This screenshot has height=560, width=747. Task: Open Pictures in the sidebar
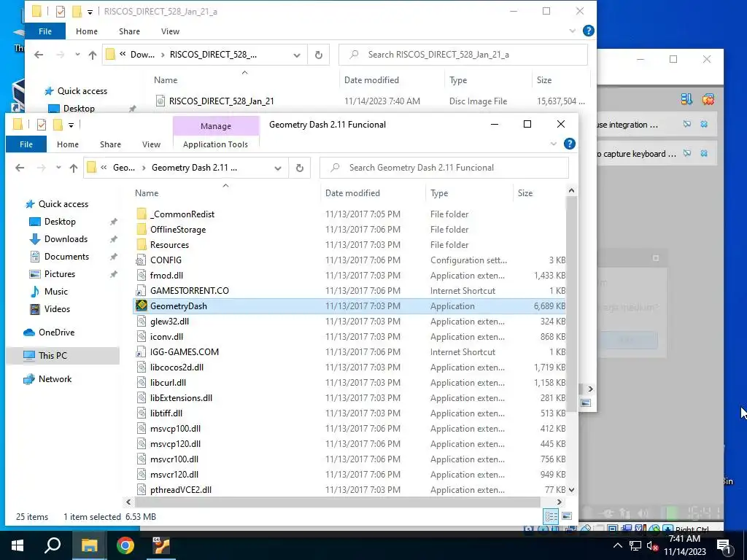coord(60,274)
